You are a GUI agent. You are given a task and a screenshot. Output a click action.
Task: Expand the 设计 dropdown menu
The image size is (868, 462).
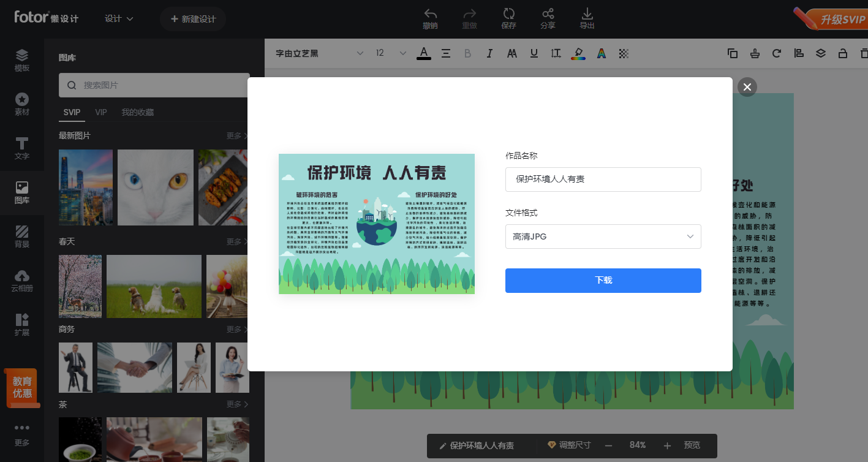tap(119, 19)
